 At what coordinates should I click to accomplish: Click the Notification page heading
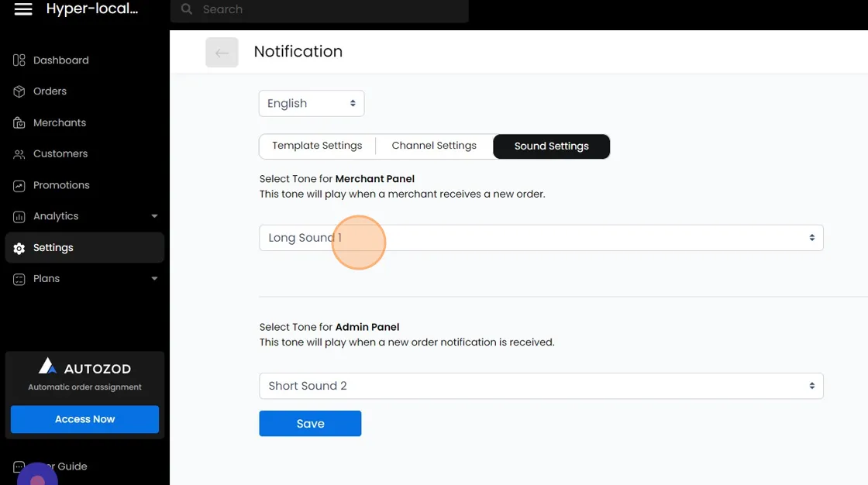(x=298, y=51)
